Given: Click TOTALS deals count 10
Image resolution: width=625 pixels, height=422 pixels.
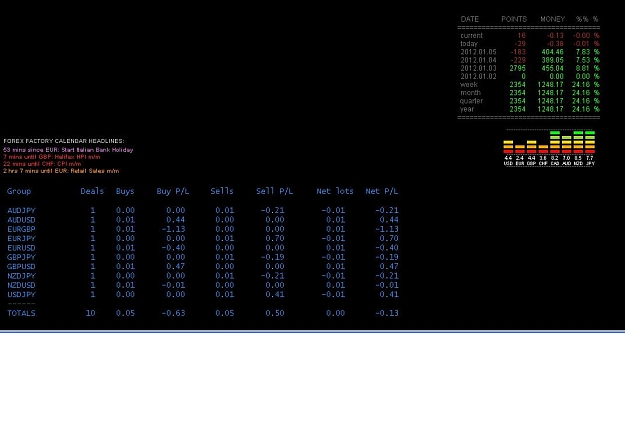Looking at the screenshot, I should 90,313.
